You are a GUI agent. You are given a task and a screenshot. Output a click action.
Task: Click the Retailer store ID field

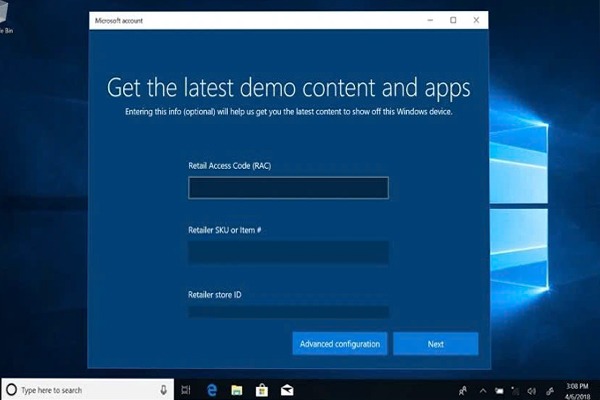[x=289, y=312]
